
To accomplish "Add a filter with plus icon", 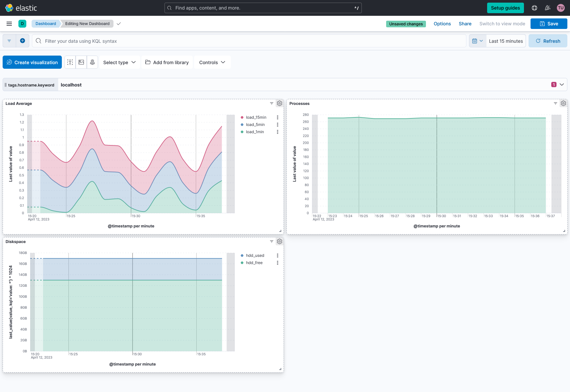I will click(x=22, y=41).
